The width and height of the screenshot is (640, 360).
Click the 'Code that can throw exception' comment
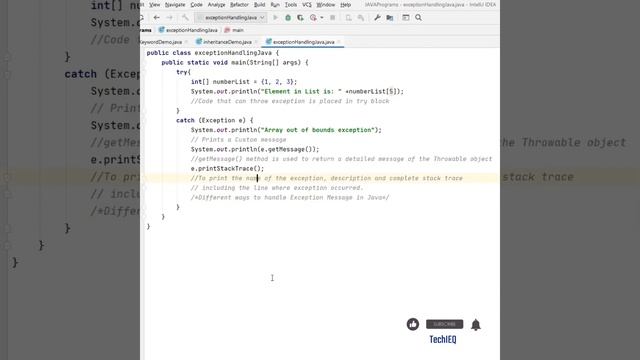click(290, 101)
